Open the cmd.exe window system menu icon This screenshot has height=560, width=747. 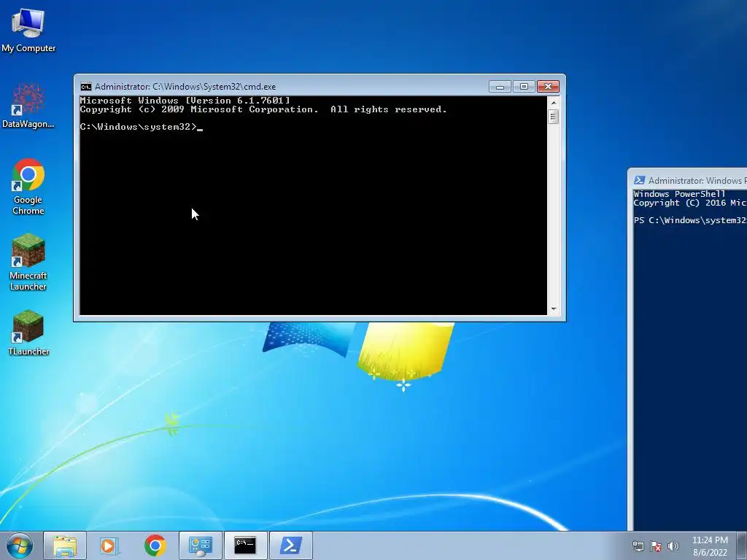click(x=86, y=87)
